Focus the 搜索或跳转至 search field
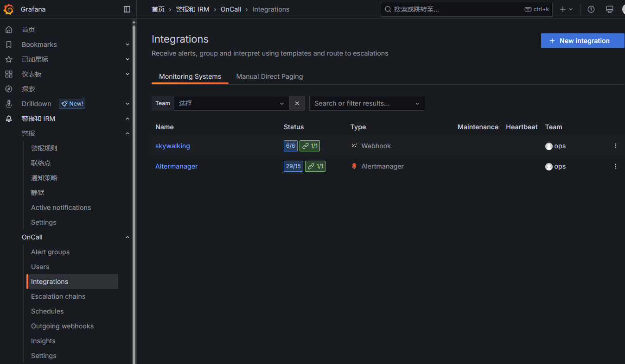The width and height of the screenshot is (625, 364). pos(466,9)
